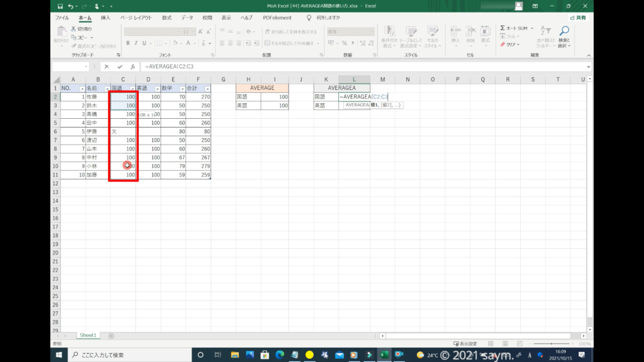
Task: Open the 挿入 (Insert) ribbon tab
Action: pyautogui.click(x=106, y=18)
